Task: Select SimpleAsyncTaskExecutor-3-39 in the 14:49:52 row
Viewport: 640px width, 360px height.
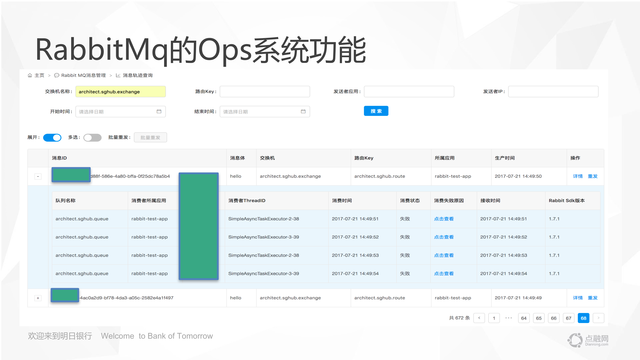Action: pyautogui.click(x=264, y=237)
